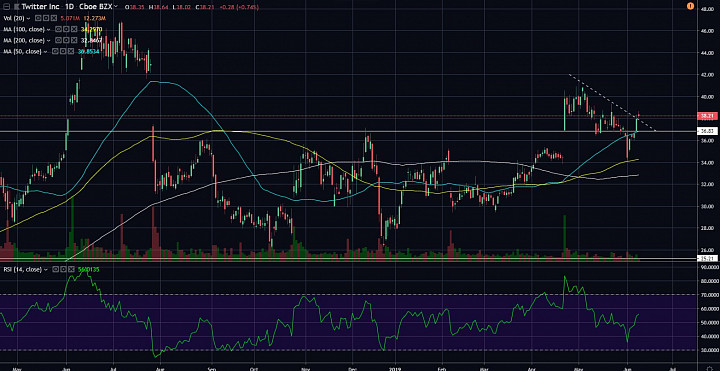Click the 30.00 price axis label

707,207
